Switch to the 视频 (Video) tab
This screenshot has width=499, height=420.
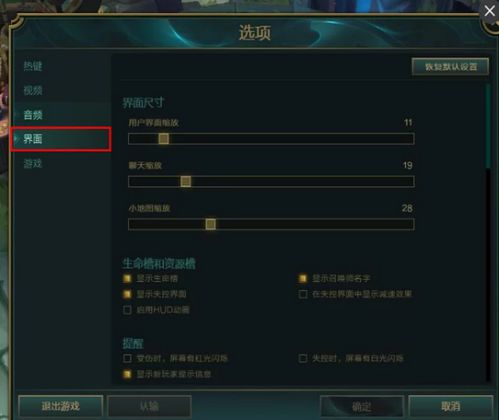coord(33,90)
